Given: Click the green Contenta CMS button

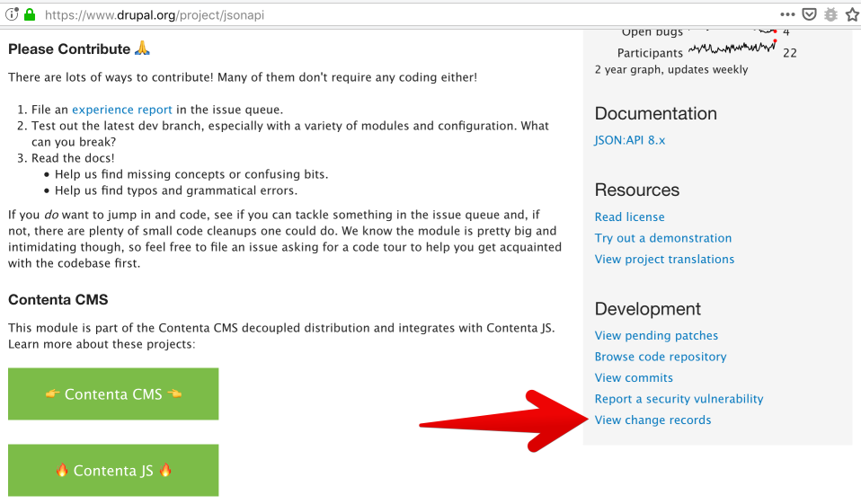Looking at the screenshot, I should coord(113,394).
